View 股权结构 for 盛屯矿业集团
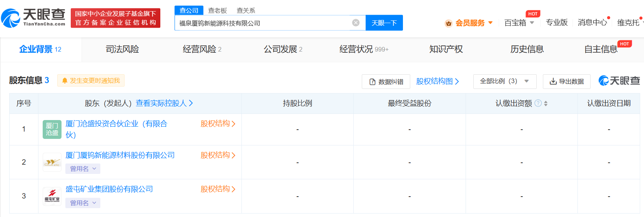644x217 pixels. coord(218,189)
